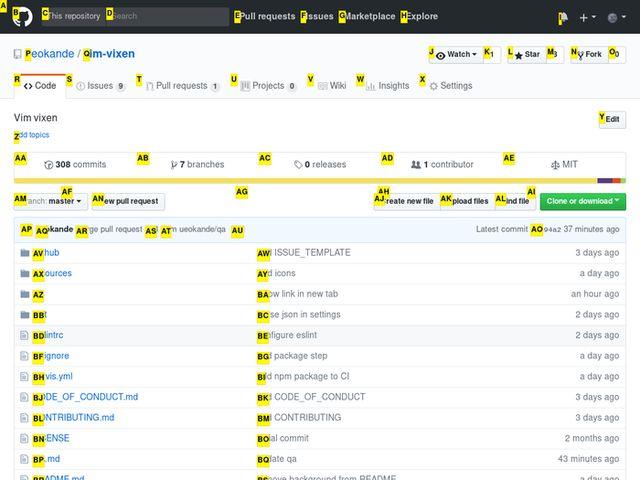This screenshot has height=480, width=640.
Task: Open the Watch dropdown
Action: point(456,55)
